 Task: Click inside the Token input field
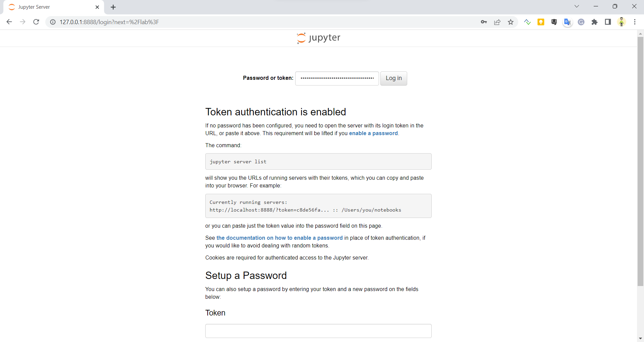point(318,331)
